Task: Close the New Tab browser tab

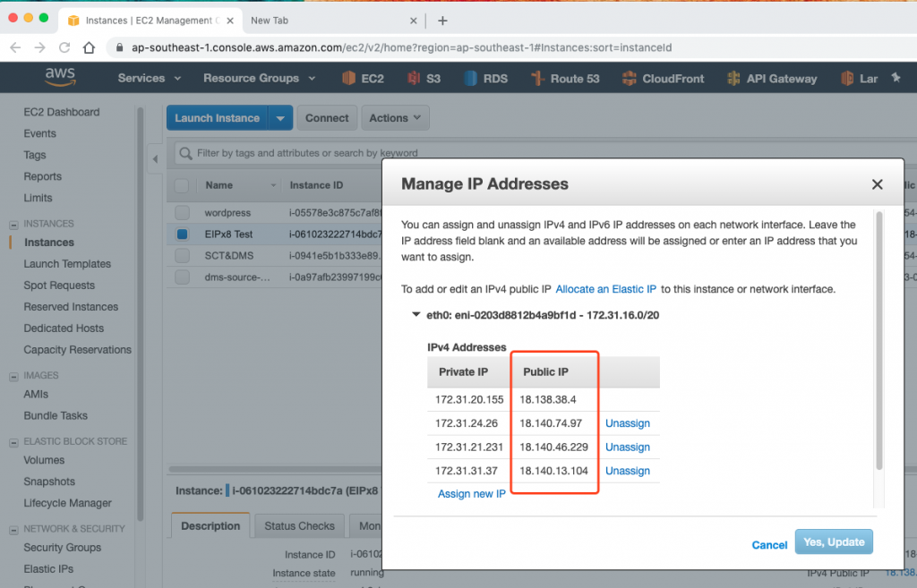Action: 414,21
